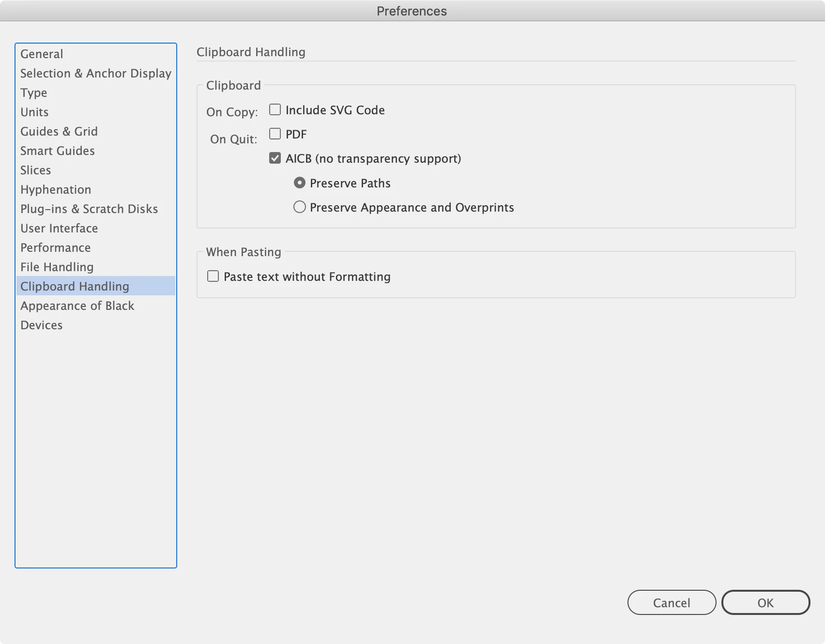The width and height of the screenshot is (825, 644).
Task: Confirm preferences with the OK button
Action: (765, 602)
